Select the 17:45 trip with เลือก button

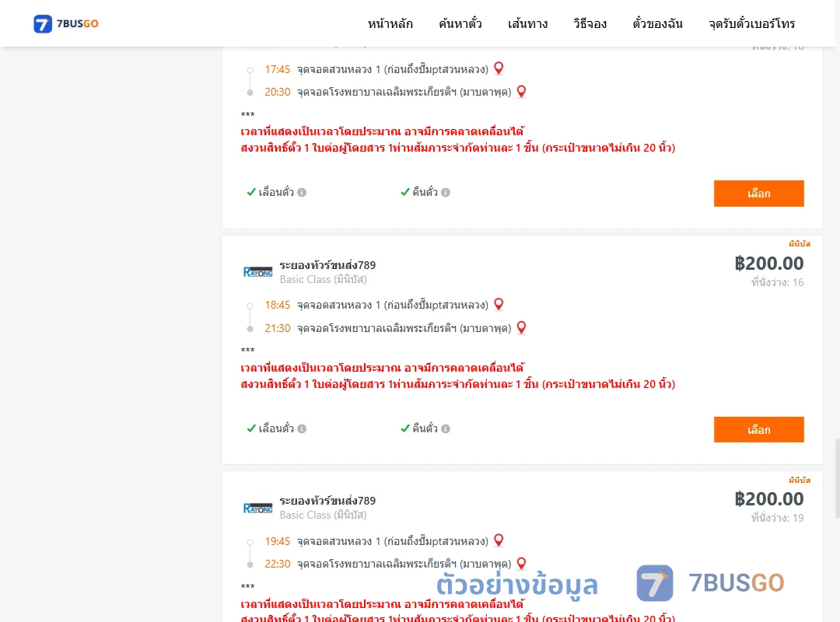(758, 194)
